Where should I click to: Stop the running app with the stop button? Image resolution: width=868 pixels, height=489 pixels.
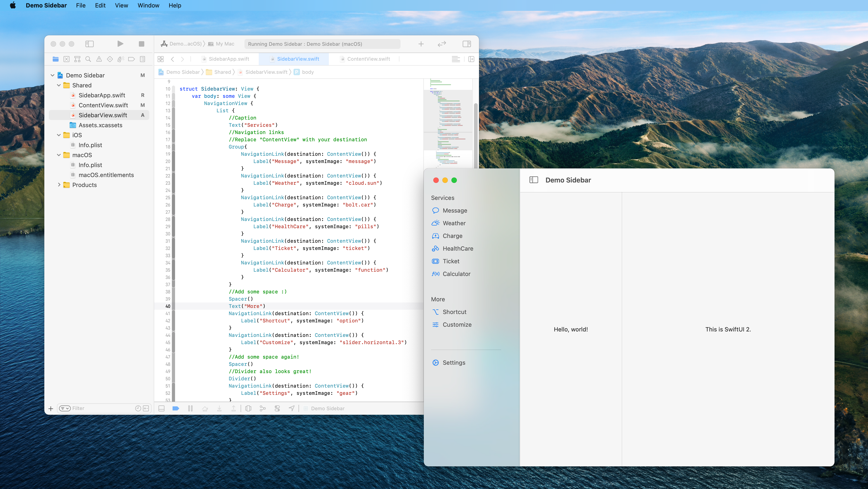(142, 44)
